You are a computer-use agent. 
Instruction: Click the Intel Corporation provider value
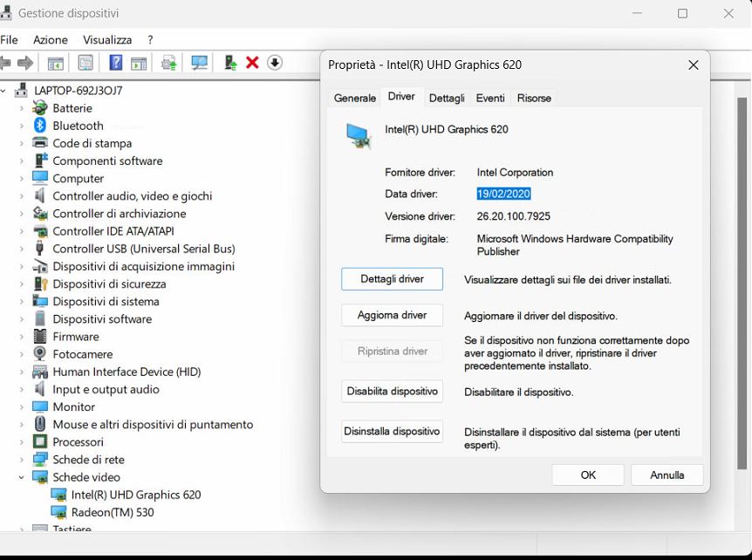point(515,173)
